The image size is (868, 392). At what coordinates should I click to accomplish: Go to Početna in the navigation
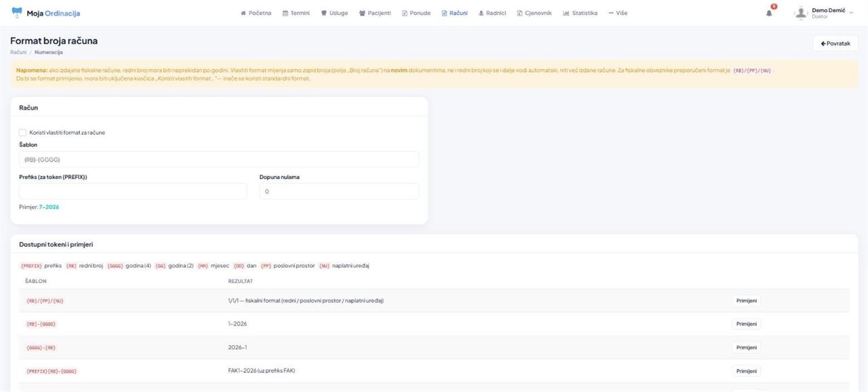pyautogui.click(x=256, y=13)
